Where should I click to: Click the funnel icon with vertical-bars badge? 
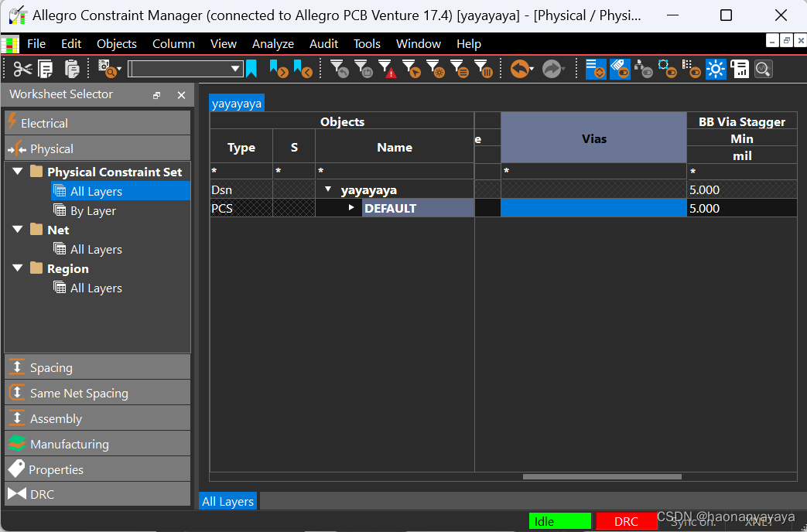click(484, 69)
